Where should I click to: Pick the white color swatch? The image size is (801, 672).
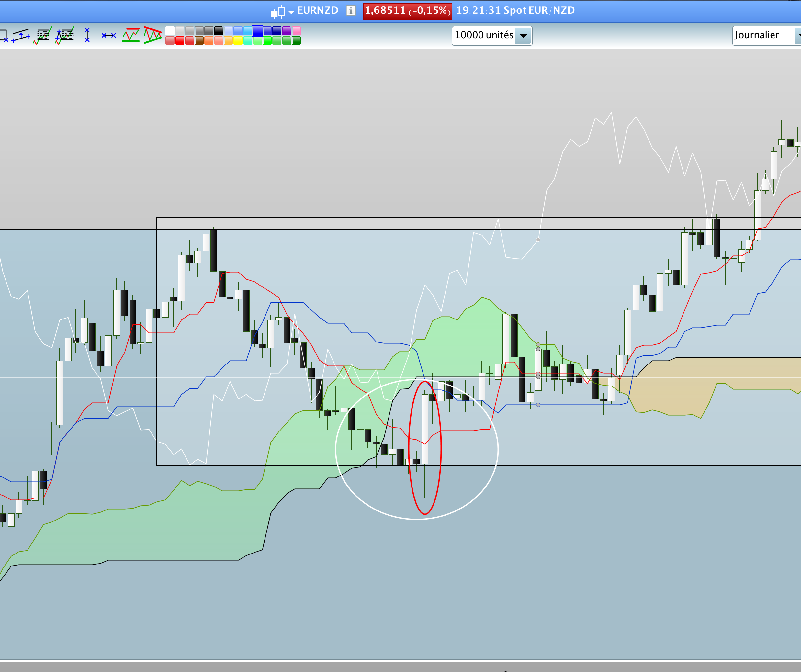pyautogui.click(x=170, y=31)
